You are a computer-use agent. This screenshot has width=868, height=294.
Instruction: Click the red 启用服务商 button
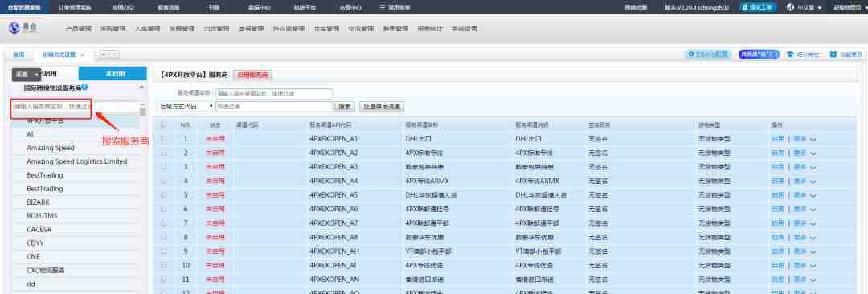pos(252,75)
